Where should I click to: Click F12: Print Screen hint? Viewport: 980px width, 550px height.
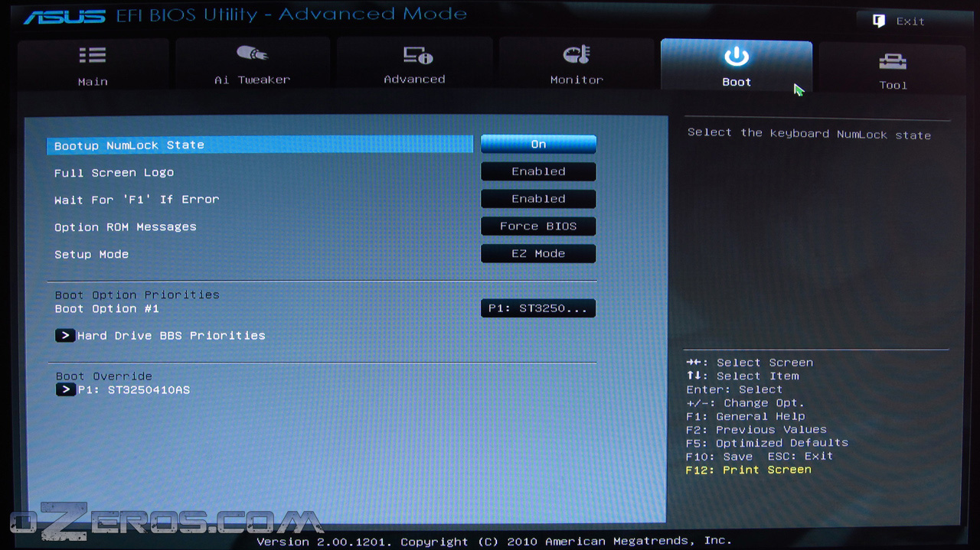(x=749, y=470)
